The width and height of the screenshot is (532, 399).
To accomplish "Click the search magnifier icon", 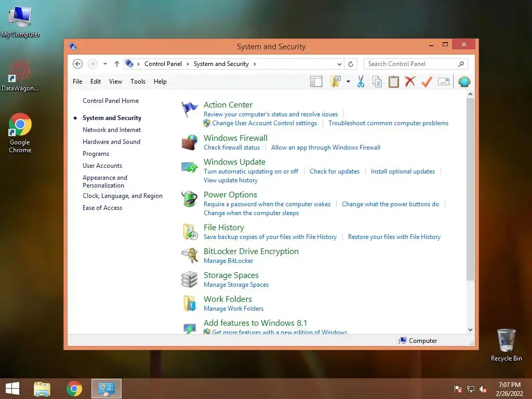I will click(x=461, y=64).
